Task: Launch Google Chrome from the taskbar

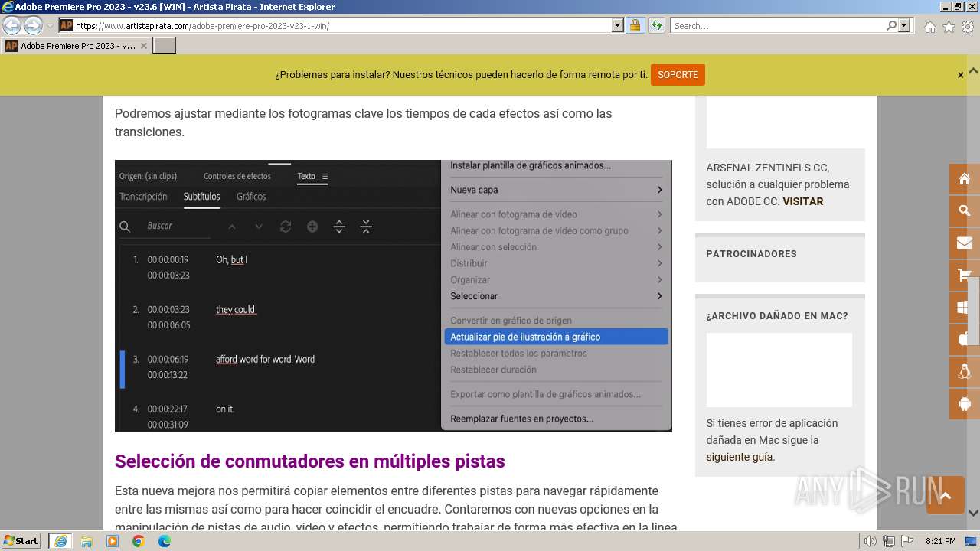Action: (x=139, y=541)
